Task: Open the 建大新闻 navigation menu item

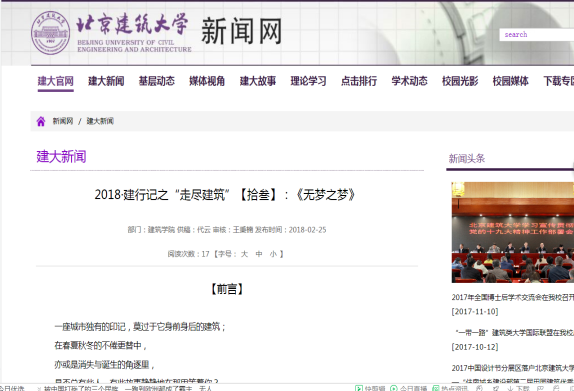Action: pyautogui.click(x=106, y=81)
